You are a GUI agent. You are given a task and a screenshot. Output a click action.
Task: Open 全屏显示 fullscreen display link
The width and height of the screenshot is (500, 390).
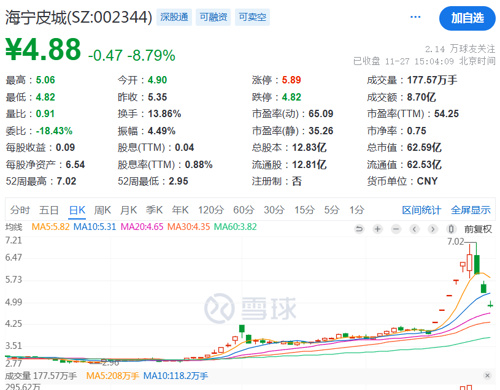coord(470,210)
